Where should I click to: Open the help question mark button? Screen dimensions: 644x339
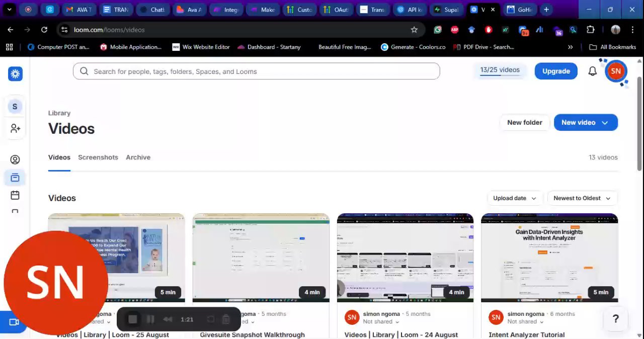(615, 319)
